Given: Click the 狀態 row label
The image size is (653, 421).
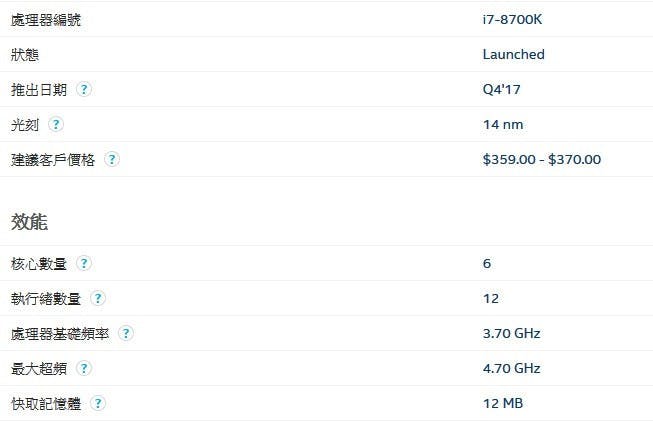Looking at the screenshot, I should 25,55.
